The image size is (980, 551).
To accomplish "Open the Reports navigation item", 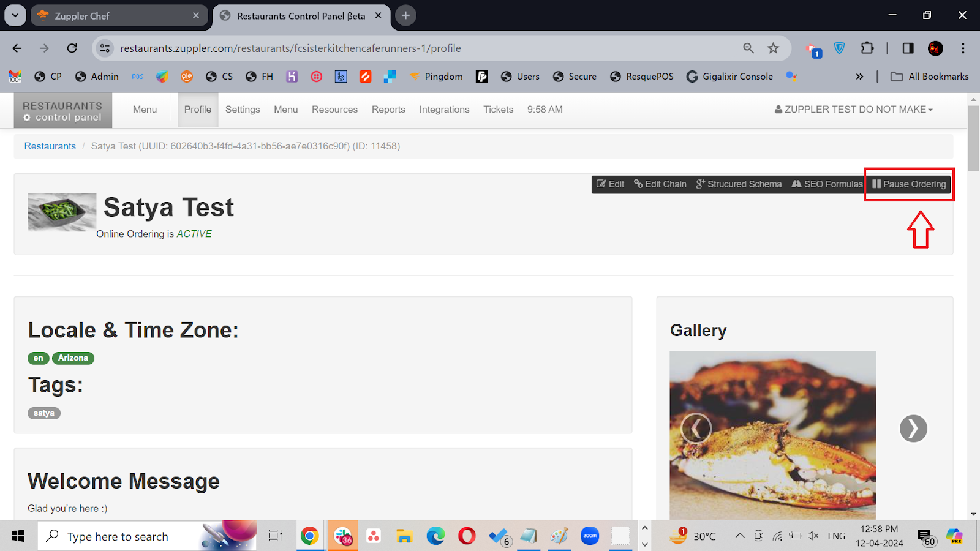I will click(x=388, y=110).
